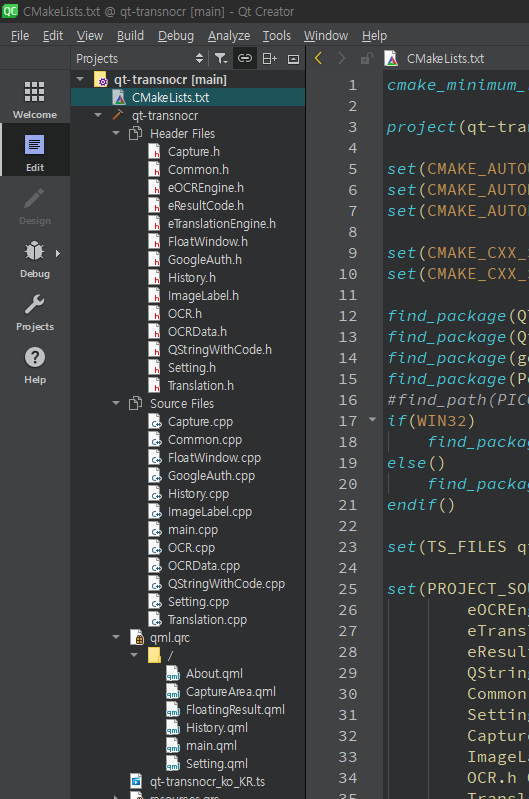
Task: Collapse the Source Files group
Action: (x=116, y=404)
